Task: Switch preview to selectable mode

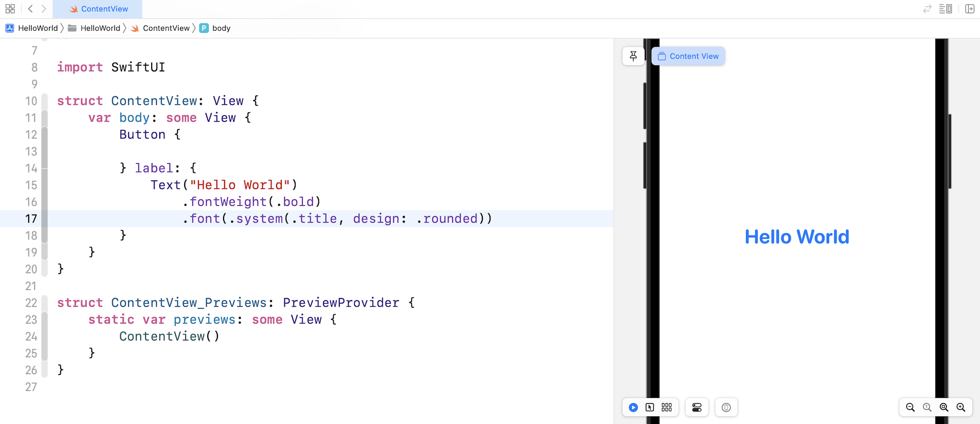Action: click(x=650, y=407)
